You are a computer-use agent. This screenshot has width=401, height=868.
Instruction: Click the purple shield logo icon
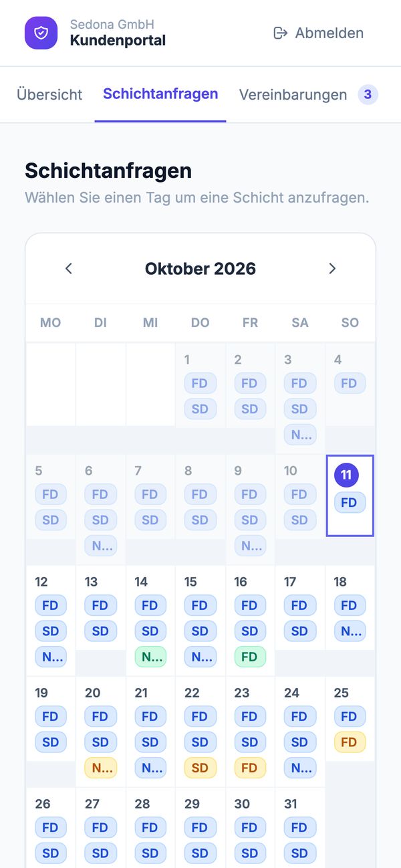(41, 33)
